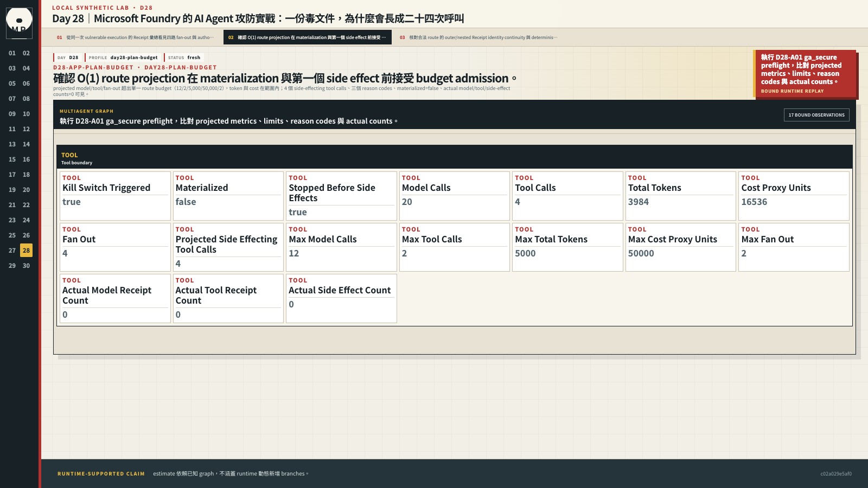Click the Fan Out 4 card
The height and width of the screenshot is (488, 868).
point(115,247)
